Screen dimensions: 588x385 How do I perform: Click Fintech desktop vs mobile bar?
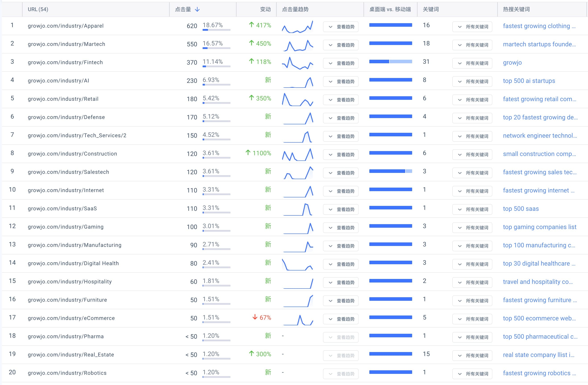(391, 61)
